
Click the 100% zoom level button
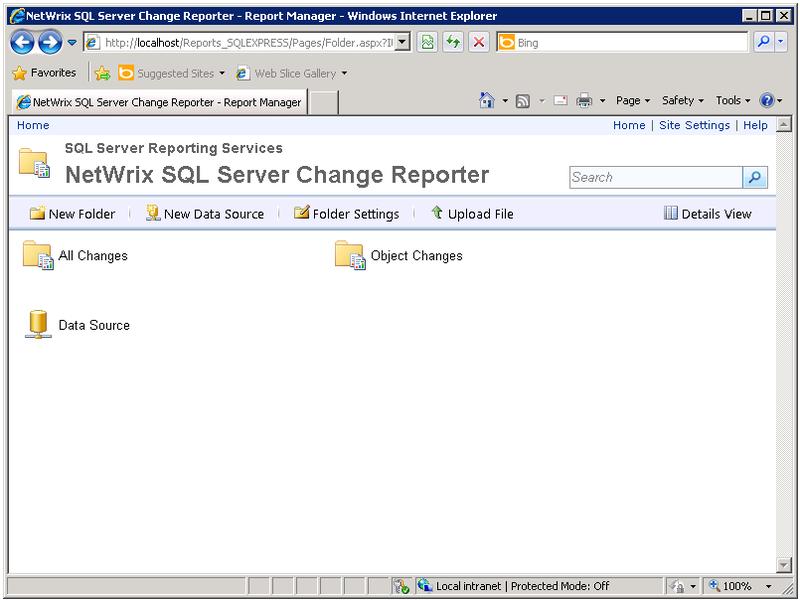[731, 586]
